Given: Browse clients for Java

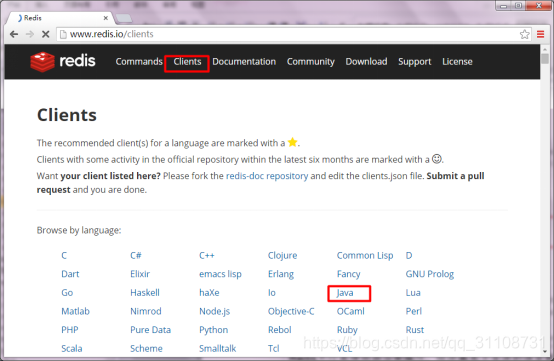Looking at the screenshot, I should click(345, 293).
